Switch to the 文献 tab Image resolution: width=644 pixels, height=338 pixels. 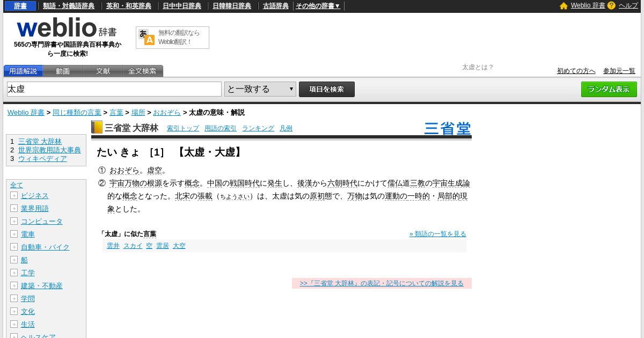103,71
